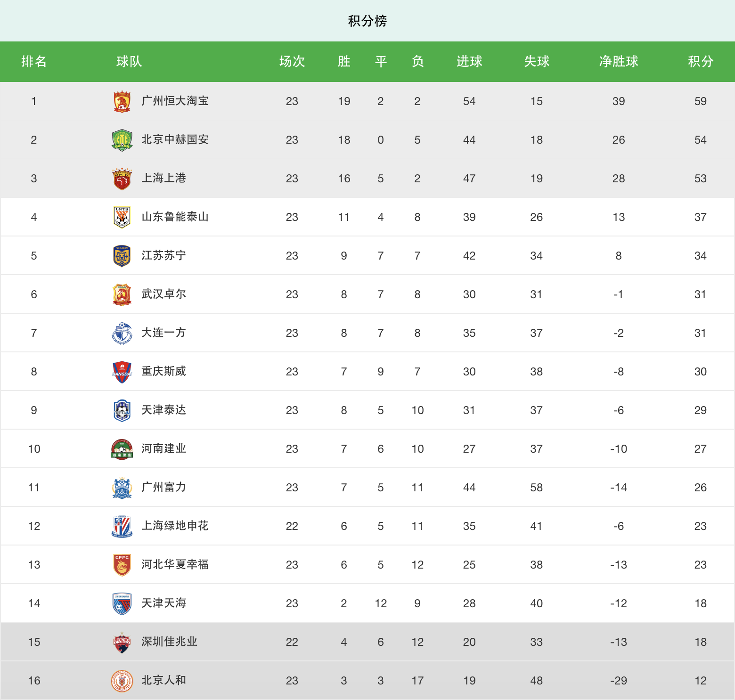Click the 北京人和 round team logo
The image size is (735, 700).
122,681
